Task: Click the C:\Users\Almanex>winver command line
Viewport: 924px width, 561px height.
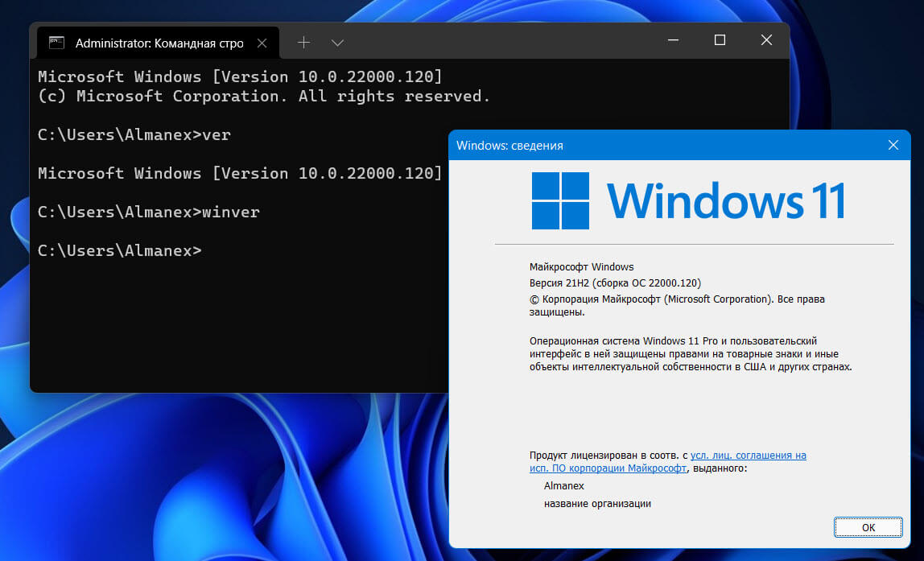Action: [x=148, y=212]
